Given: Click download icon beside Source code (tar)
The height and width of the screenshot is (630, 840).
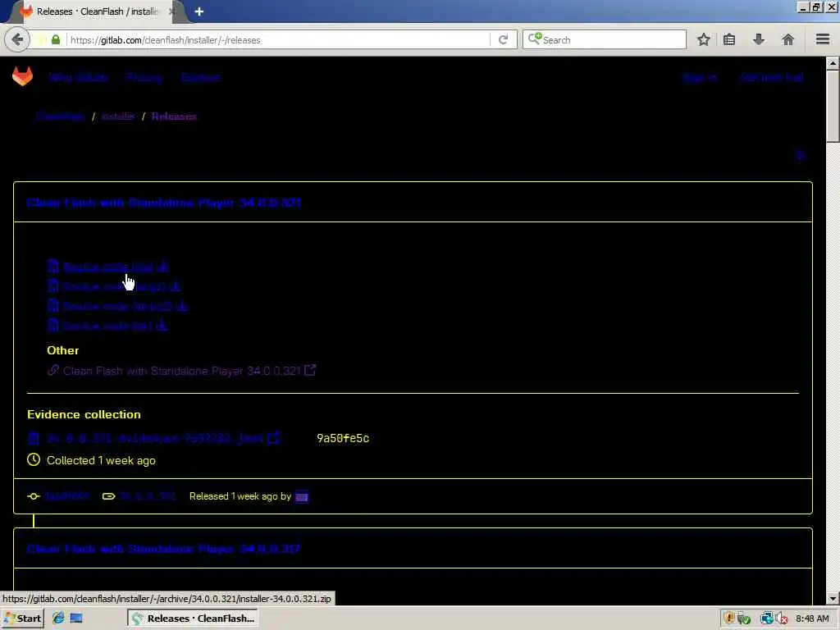Looking at the screenshot, I should coord(162,325).
